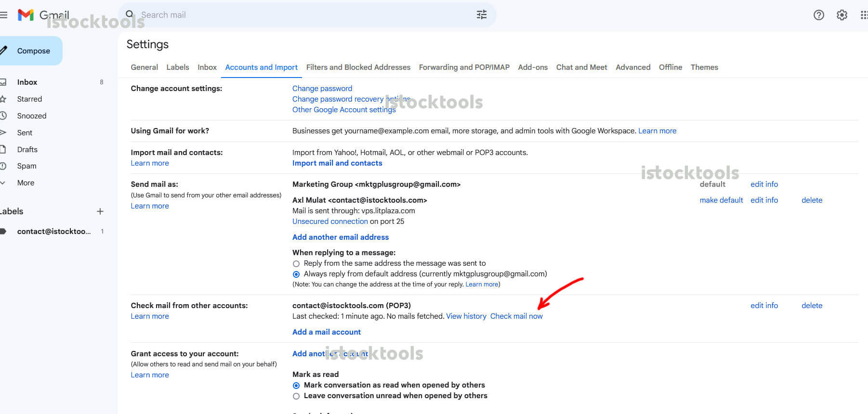Delete the Axl Mulat send address
This screenshot has width=868, height=414.
[812, 200]
